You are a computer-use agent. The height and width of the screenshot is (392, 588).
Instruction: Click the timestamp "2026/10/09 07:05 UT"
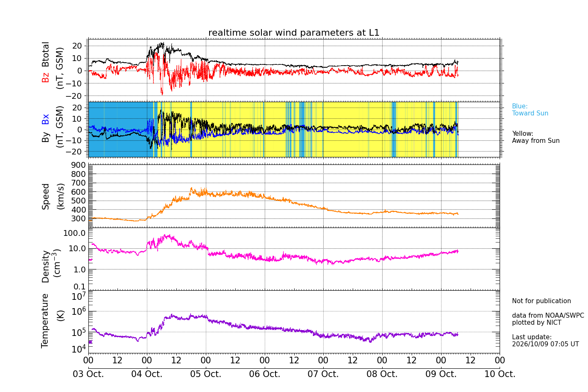tap(545, 344)
